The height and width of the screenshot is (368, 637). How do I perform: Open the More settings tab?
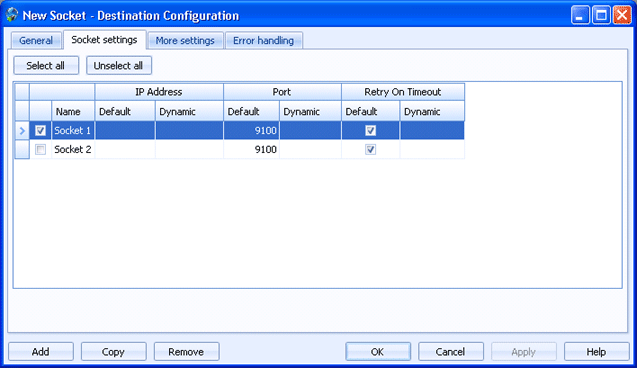point(185,41)
